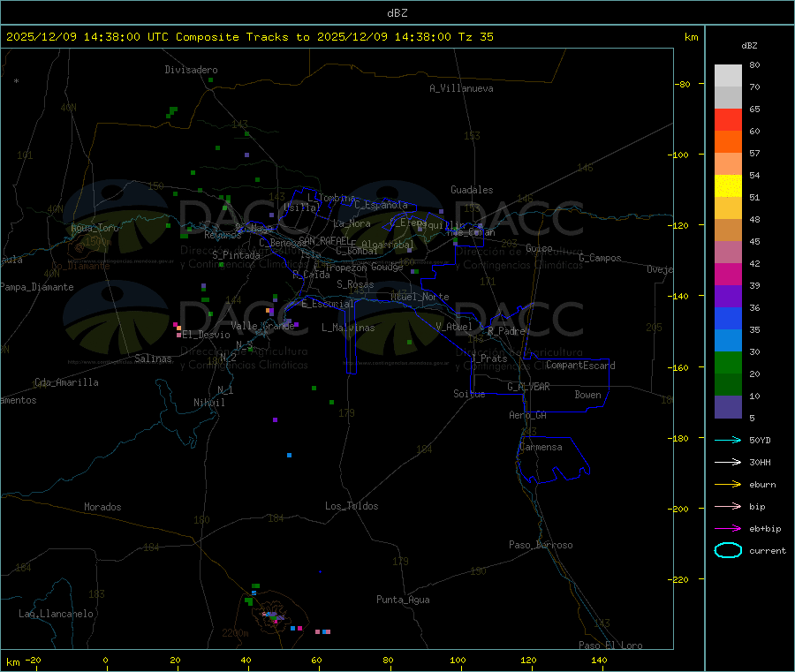Viewport: 795px width, 672px height.
Task: Click the G_ALVEAR location label
Action: [x=528, y=387]
